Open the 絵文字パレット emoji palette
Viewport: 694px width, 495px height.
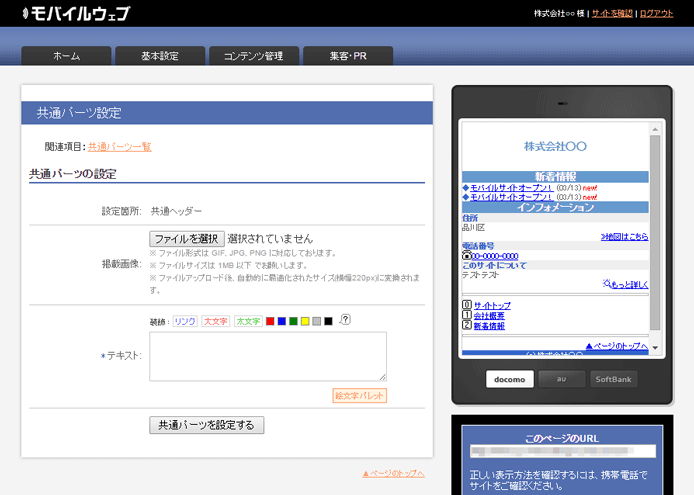pyautogui.click(x=359, y=396)
